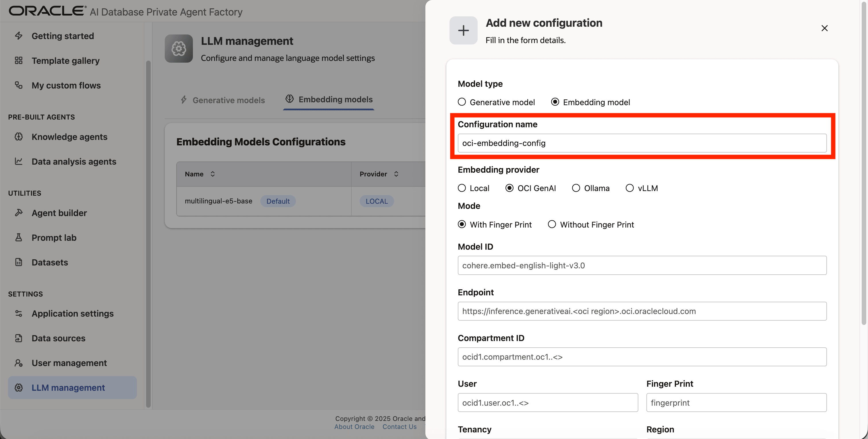Click the Datasets file icon
Viewport: 868px width, 439px height.
pyautogui.click(x=19, y=262)
